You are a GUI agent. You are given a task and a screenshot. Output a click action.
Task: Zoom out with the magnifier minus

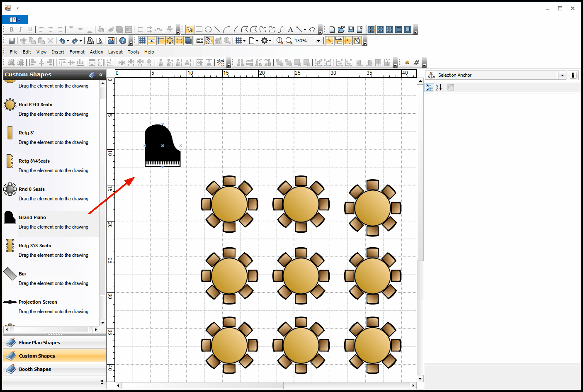click(289, 41)
